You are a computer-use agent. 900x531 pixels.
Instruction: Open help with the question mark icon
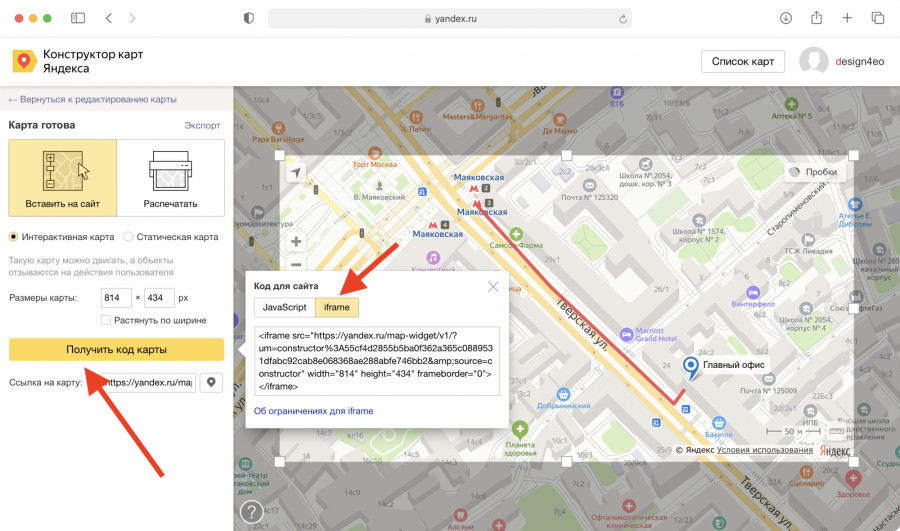click(x=250, y=513)
